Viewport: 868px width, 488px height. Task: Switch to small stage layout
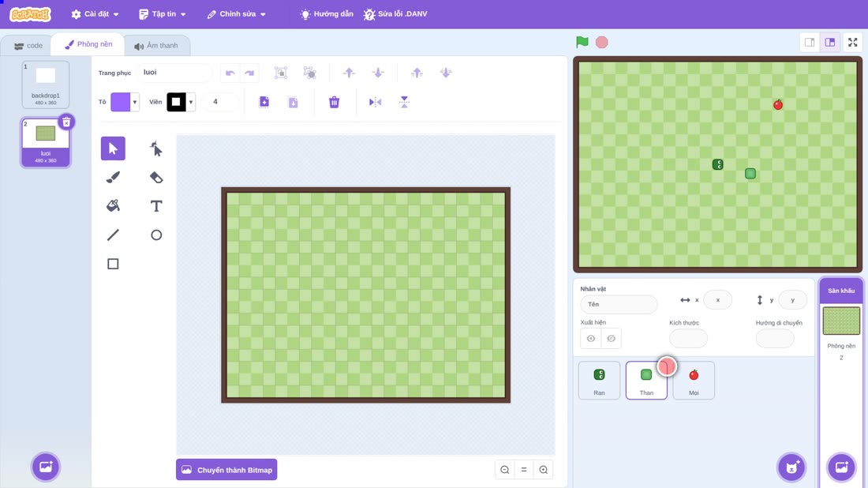pos(810,42)
